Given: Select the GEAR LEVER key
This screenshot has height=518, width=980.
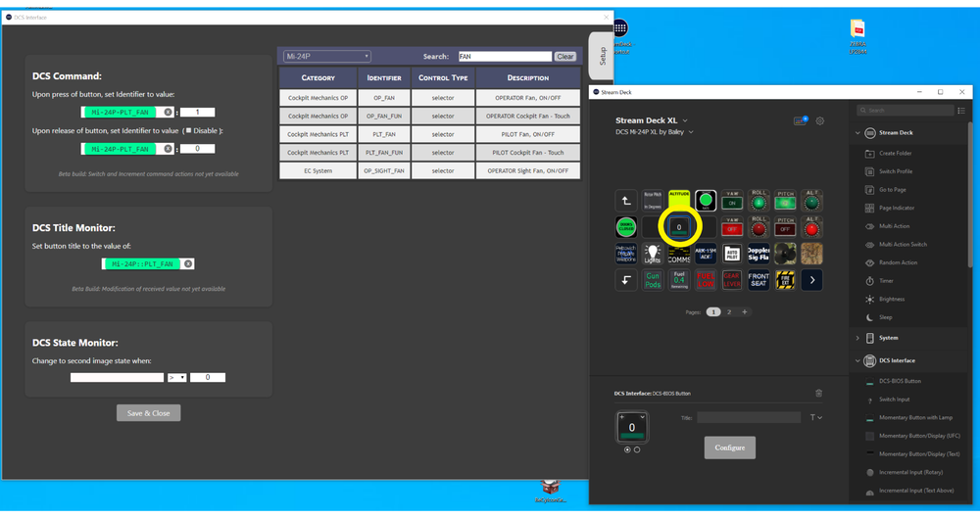Looking at the screenshot, I should [732, 280].
